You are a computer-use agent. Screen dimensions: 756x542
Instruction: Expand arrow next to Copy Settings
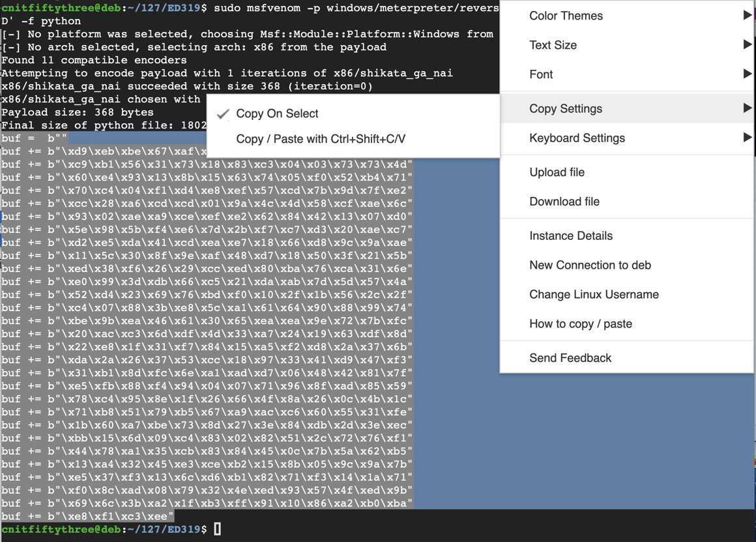(747, 108)
